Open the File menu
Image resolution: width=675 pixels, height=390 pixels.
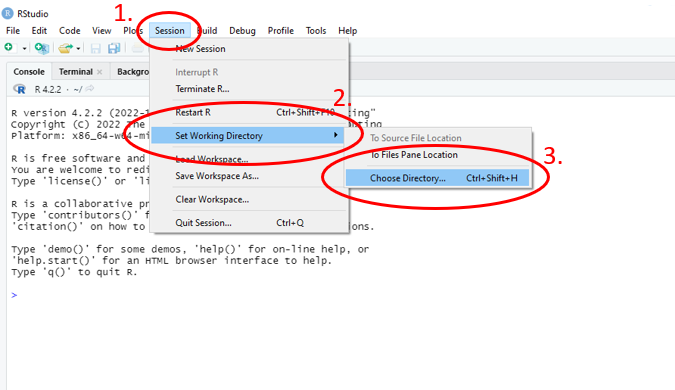point(13,31)
